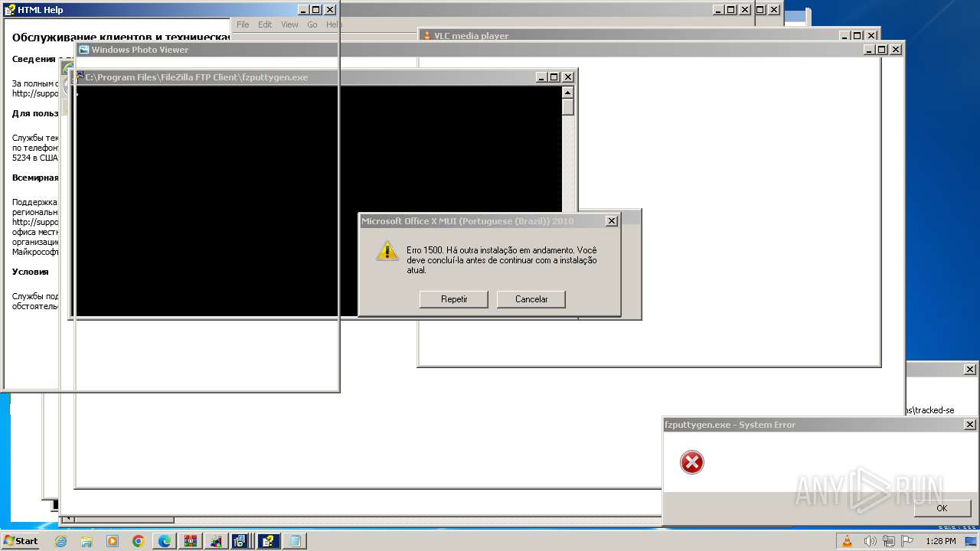
Task: Open the Edit menu
Action: [265, 24]
